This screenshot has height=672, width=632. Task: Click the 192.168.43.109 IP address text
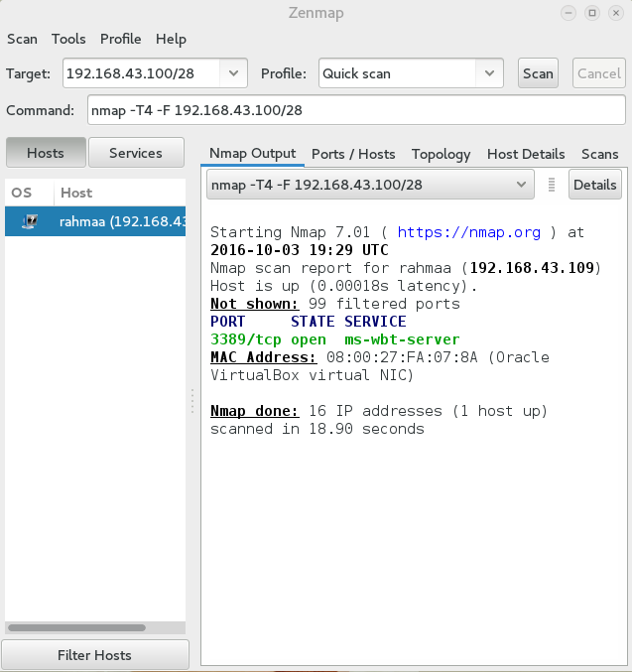click(x=532, y=268)
